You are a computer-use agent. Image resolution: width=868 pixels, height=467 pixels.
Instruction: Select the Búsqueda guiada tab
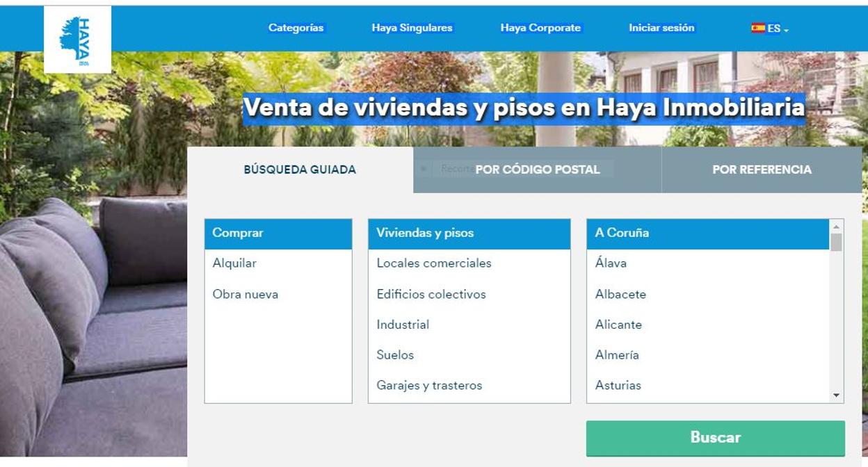pyautogui.click(x=300, y=170)
